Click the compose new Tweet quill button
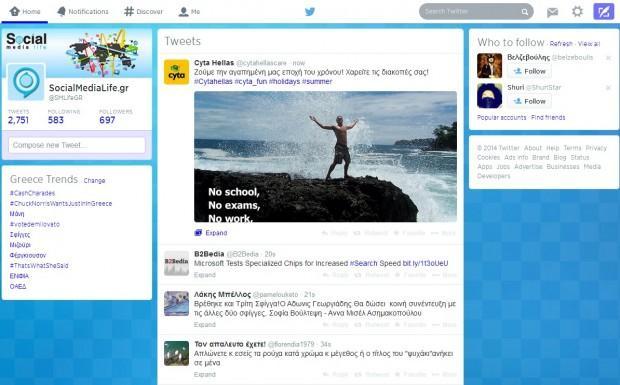The image size is (620, 385). coord(603,11)
